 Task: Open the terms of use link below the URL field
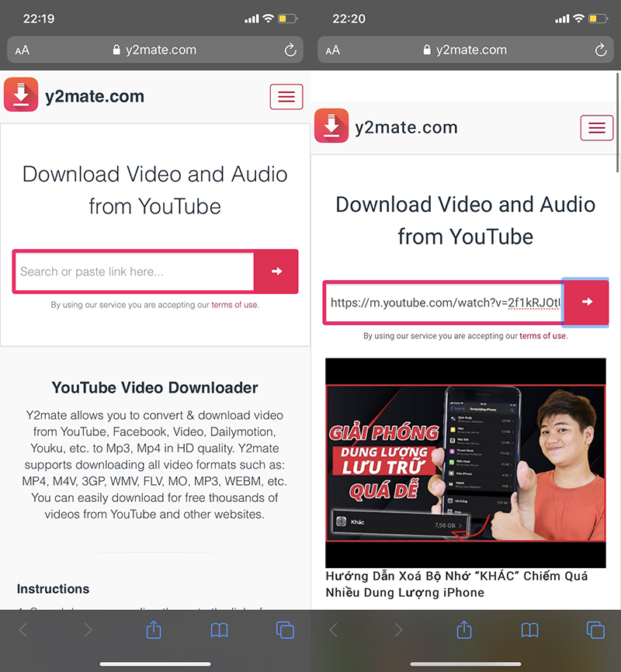tap(543, 336)
